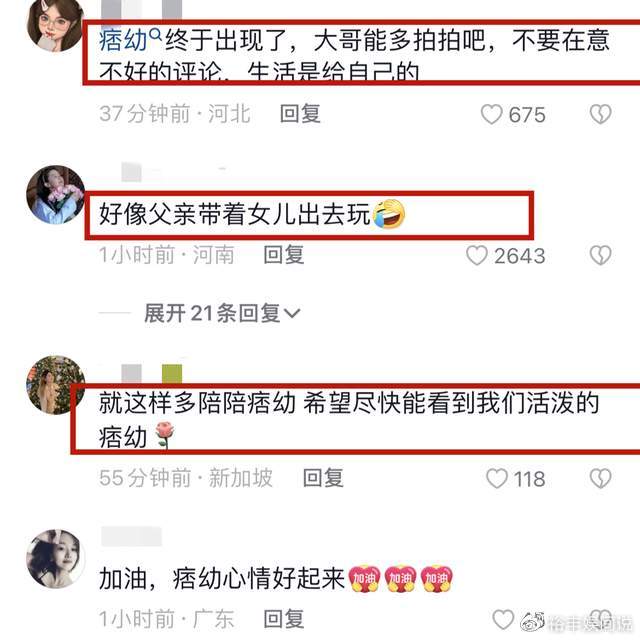Like the comment with 2643 likes
The image size is (640, 640).
[x=477, y=256]
